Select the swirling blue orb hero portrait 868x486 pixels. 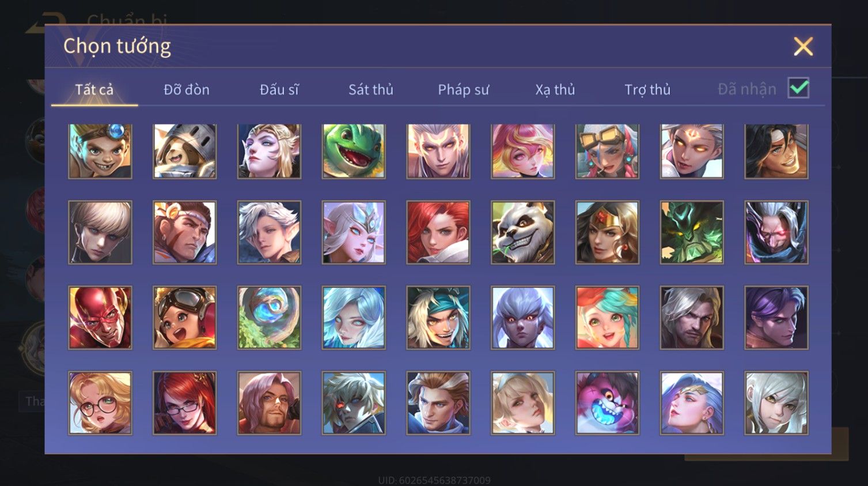pyautogui.click(x=269, y=318)
